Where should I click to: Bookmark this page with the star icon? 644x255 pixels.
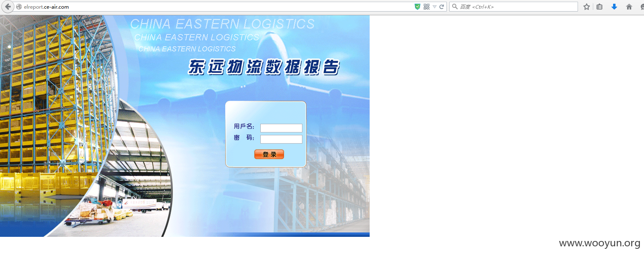(586, 7)
